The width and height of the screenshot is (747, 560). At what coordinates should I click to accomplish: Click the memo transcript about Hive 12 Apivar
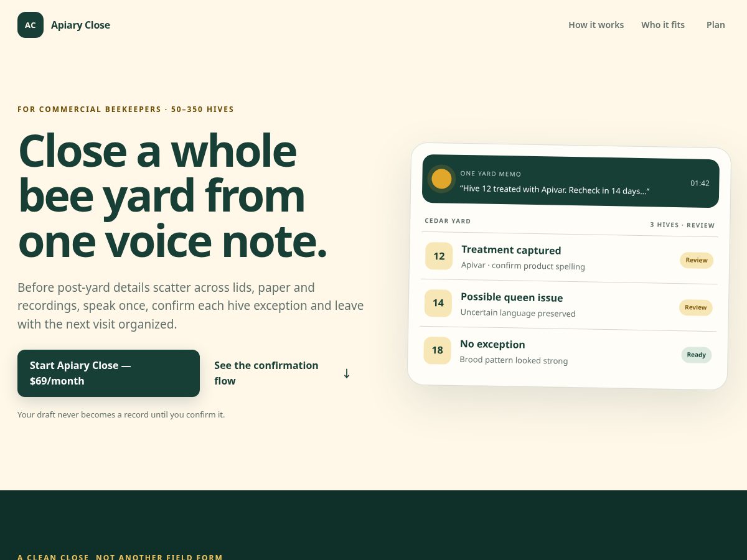(555, 189)
